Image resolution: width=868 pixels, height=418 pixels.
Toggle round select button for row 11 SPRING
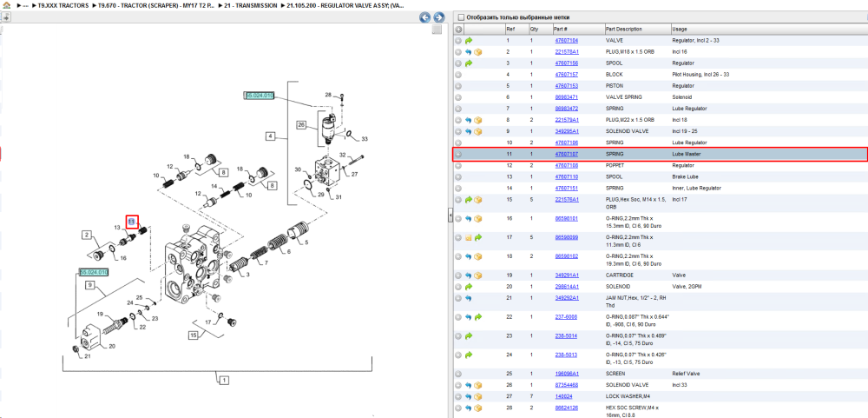click(x=458, y=154)
